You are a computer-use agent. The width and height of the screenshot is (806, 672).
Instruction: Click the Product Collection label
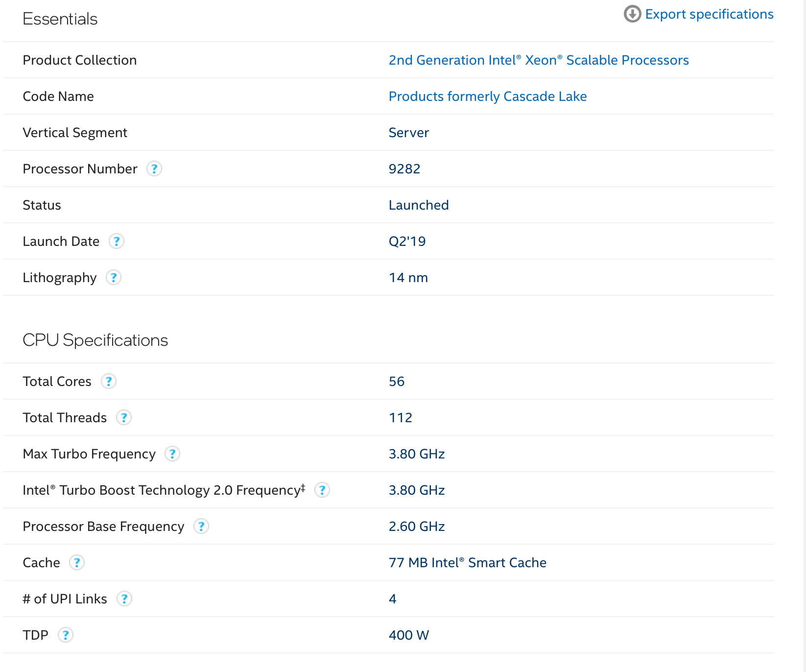click(80, 60)
